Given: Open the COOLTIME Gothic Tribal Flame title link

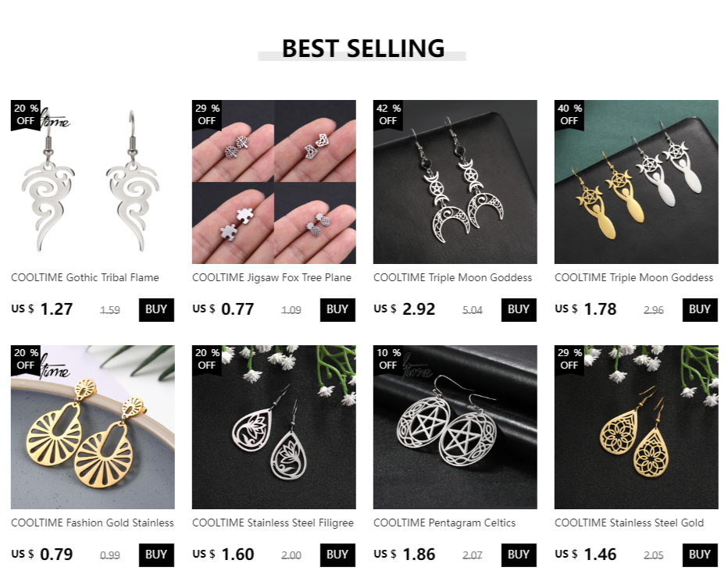Looking at the screenshot, I should tap(85, 277).
